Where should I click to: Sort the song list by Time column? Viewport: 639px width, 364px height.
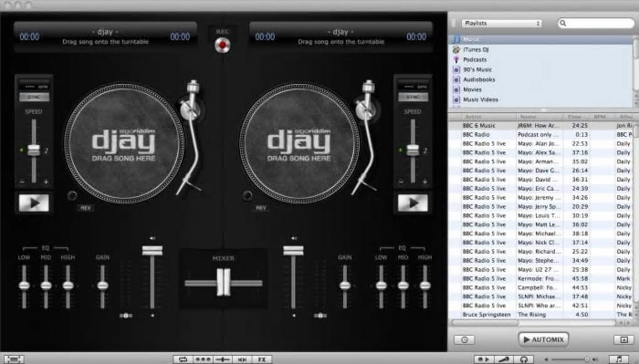(573, 117)
